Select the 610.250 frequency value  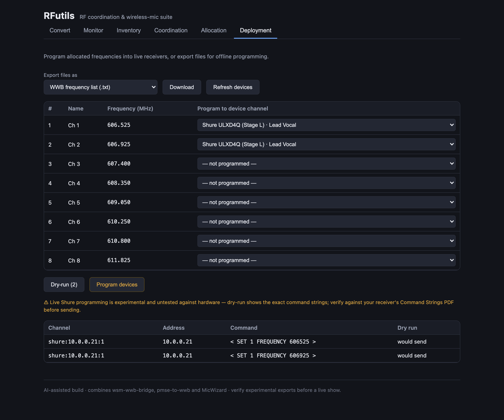click(x=119, y=222)
